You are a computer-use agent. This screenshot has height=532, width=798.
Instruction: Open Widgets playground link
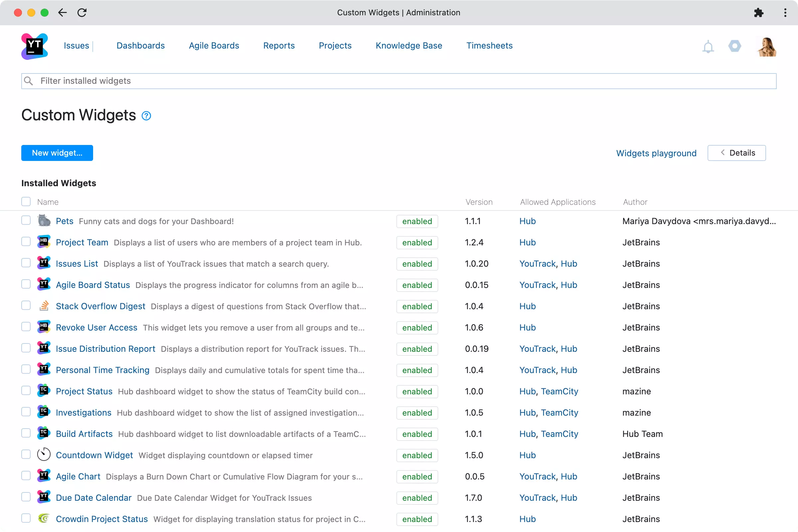[656, 153]
